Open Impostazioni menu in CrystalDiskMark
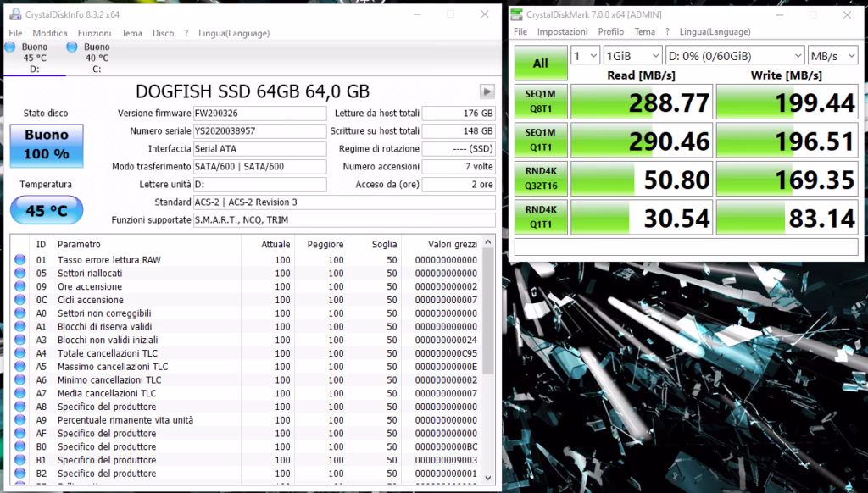This screenshot has width=868, height=493. (x=563, y=31)
